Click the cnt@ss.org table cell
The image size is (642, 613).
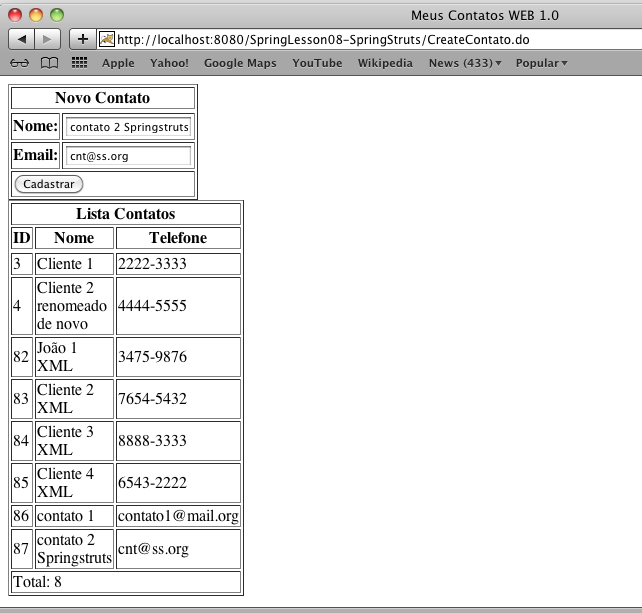[x=178, y=549]
